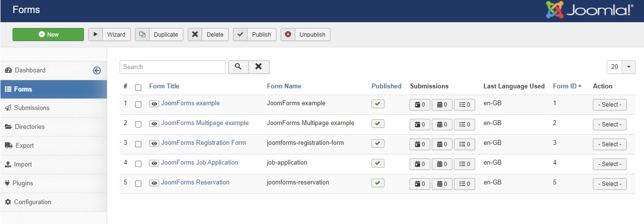The height and width of the screenshot is (224, 644).
Task: Preview JoomForms Job Application via its eye icon
Action: tap(154, 163)
